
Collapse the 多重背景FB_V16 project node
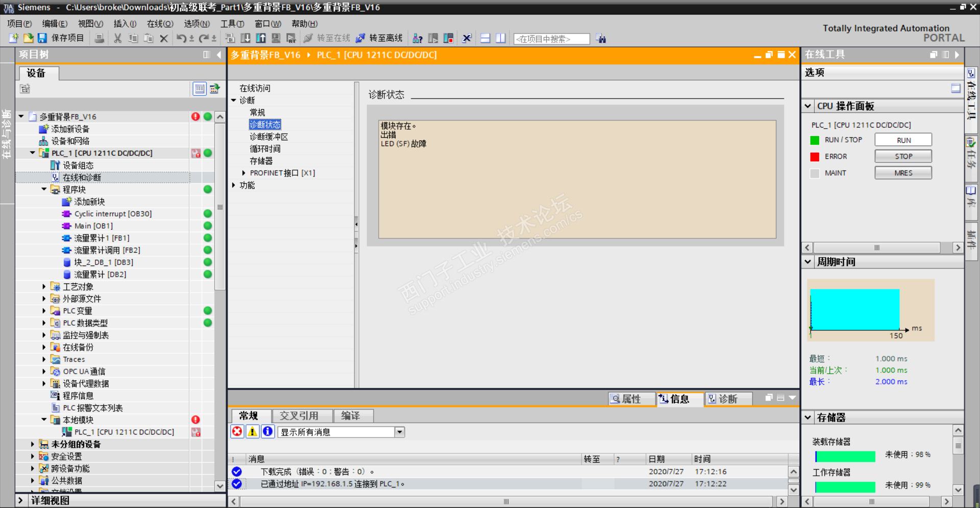(21, 116)
